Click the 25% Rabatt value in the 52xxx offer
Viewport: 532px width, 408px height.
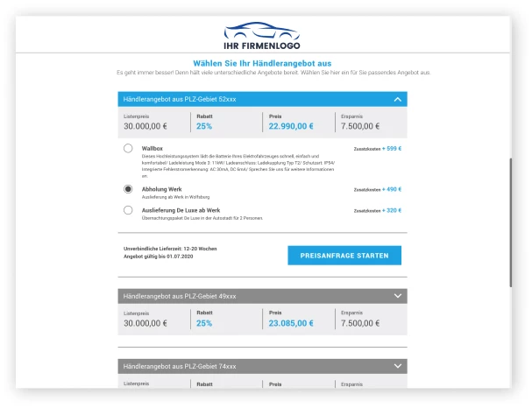[x=204, y=126]
